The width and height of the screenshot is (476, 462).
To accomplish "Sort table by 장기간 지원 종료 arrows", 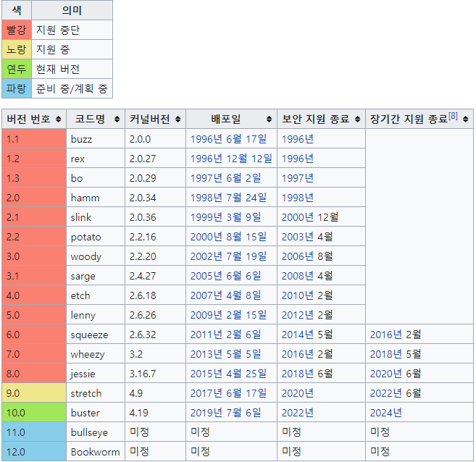I will pyautogui.click(x=466, y=119).
